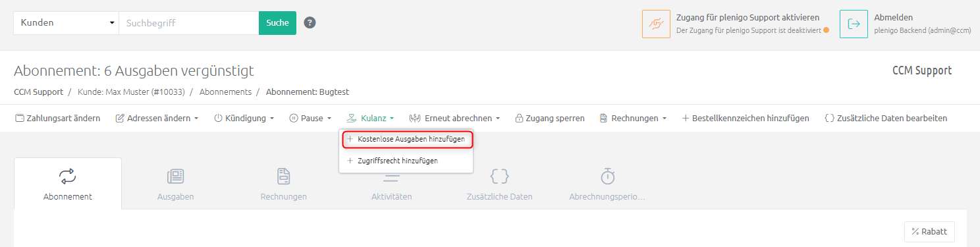Open the Zusätzliche Daten braces icon tab
The image size is (980, 247).
click(499, 177)
